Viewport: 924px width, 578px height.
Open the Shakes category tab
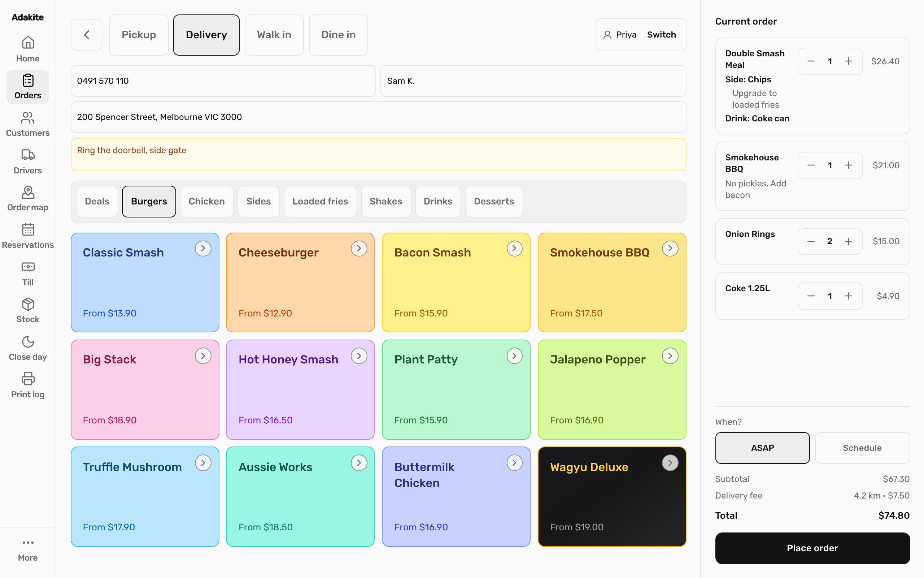[385, 202]
